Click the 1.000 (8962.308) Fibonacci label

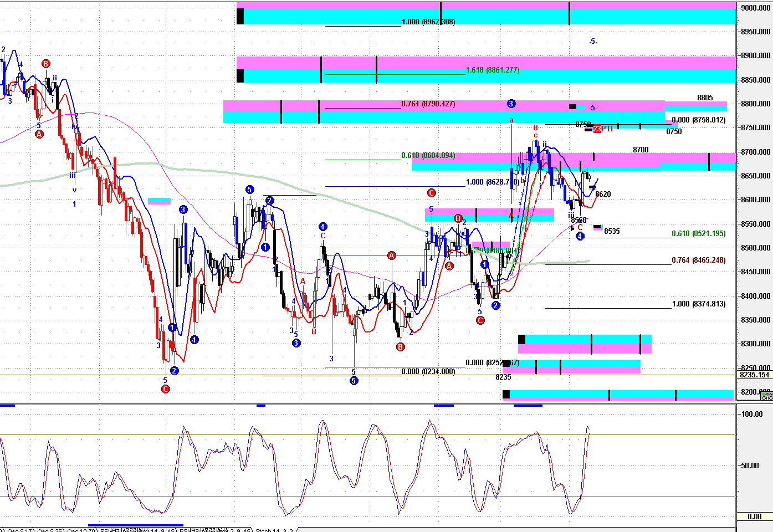click(x=428, y=22)
